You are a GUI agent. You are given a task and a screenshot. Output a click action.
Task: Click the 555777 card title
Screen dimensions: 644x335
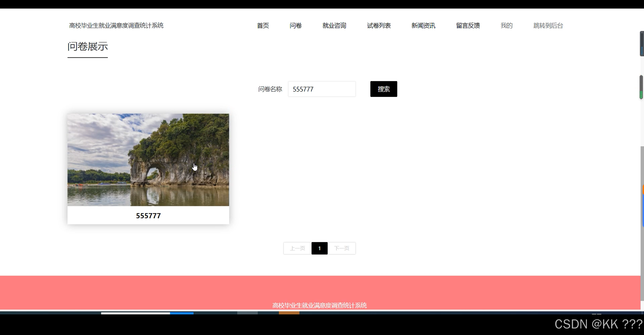[148, 216]
